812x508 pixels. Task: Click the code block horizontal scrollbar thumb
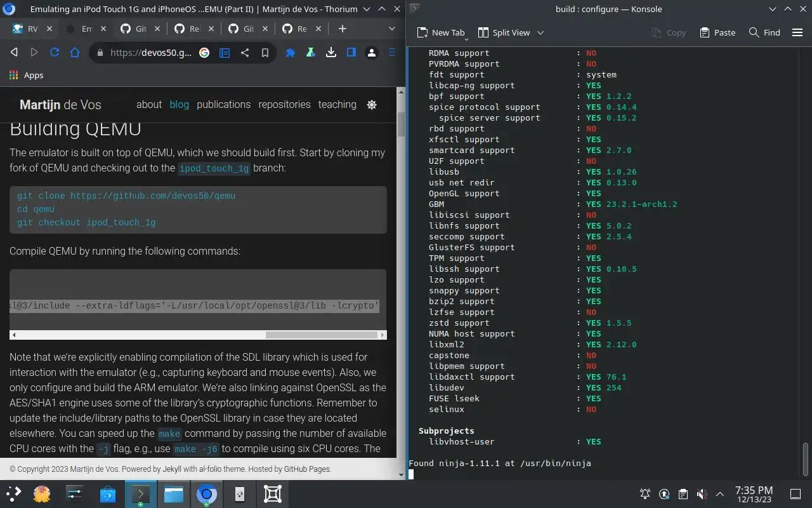(x=322, y=335)
